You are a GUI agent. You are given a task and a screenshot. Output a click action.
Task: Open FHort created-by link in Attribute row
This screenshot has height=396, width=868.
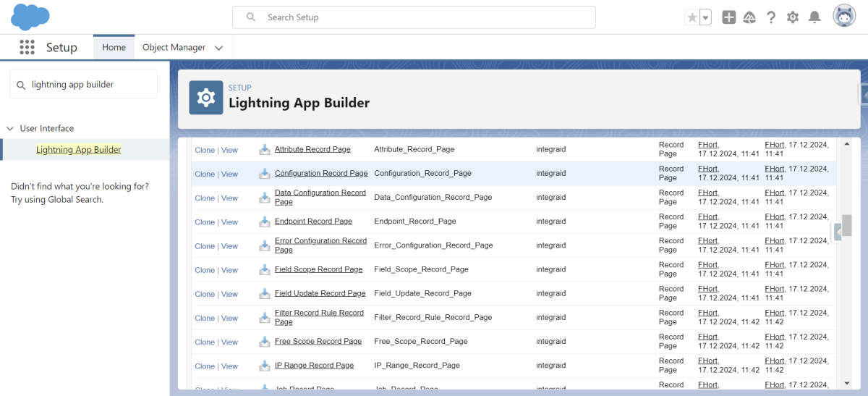[x=708, y=145]
